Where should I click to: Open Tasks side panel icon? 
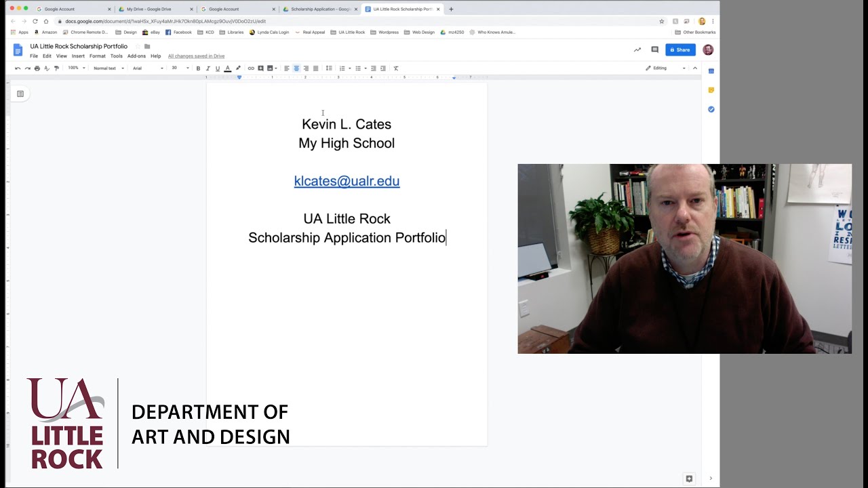[x=711, y=109]
